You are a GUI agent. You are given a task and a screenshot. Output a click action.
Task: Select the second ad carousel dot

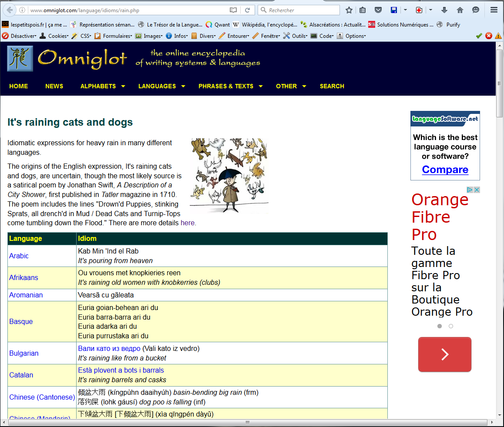coord(451,326)
